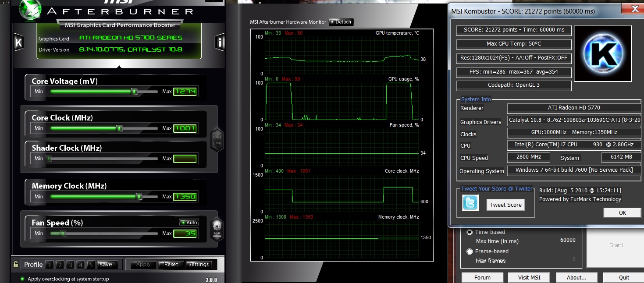Click the Tweet Your Score @ Twiiter label
644x283 pixels.
tap(497, 189)
